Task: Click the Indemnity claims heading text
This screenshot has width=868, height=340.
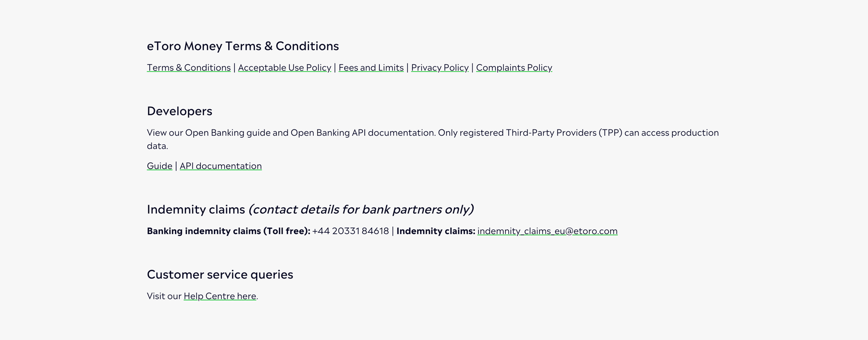Action: (196, 209)
